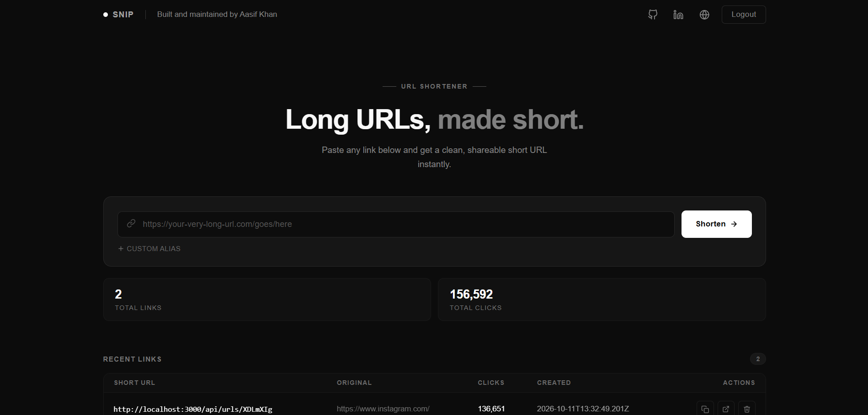Click the Logout button
The height and width of the screenshot is (415, 868).
[x=744, y=15]
